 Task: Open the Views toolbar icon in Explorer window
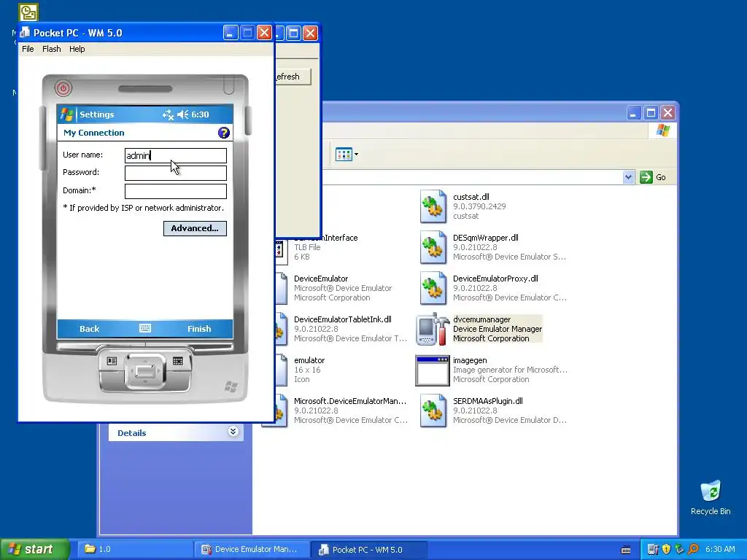[344, 155]
